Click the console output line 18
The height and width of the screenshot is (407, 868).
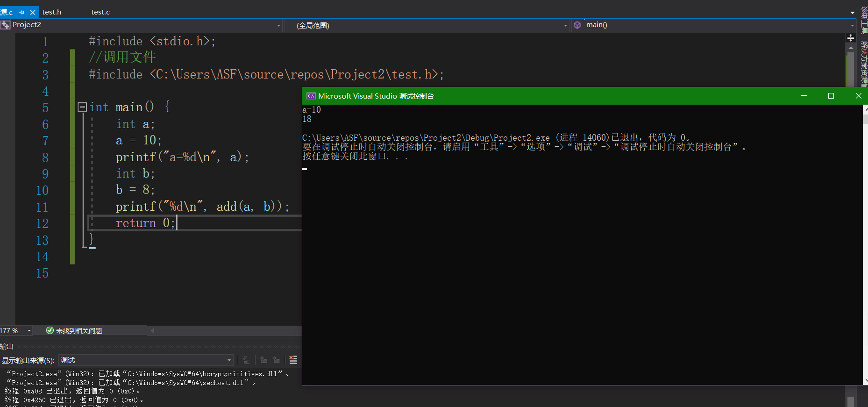click(307, 119)
